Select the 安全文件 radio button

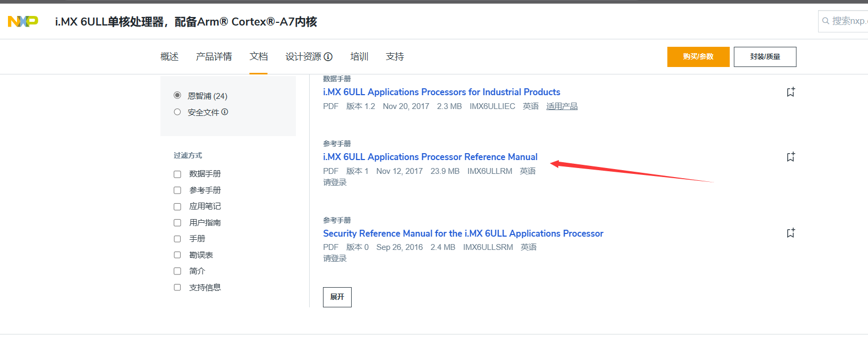177,112
